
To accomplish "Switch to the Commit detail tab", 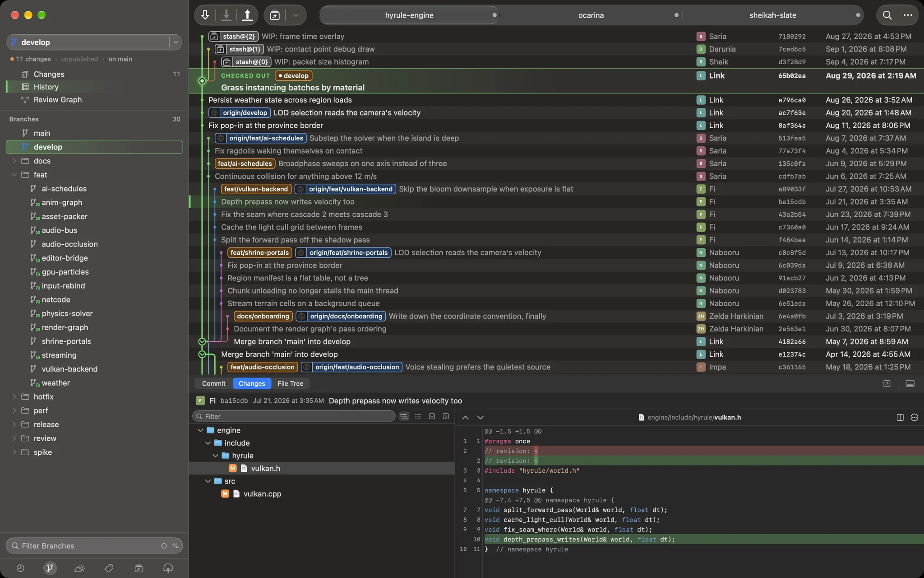I will 213,383.
